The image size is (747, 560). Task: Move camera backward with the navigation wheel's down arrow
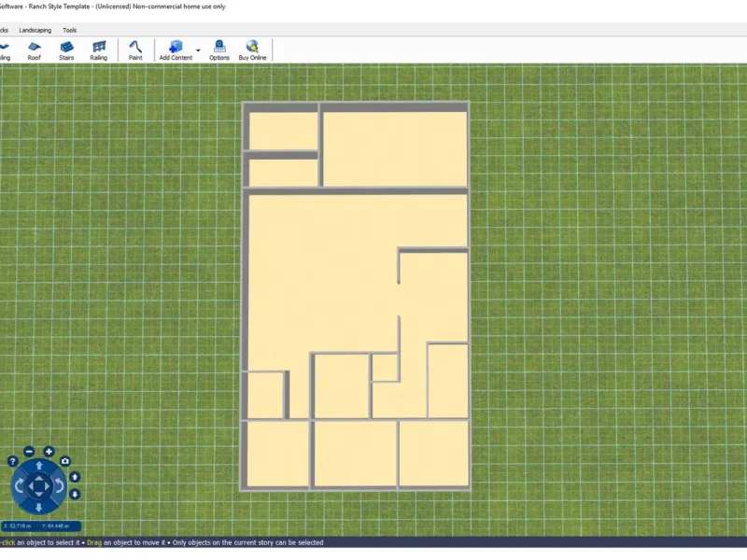tap(39, 508)
